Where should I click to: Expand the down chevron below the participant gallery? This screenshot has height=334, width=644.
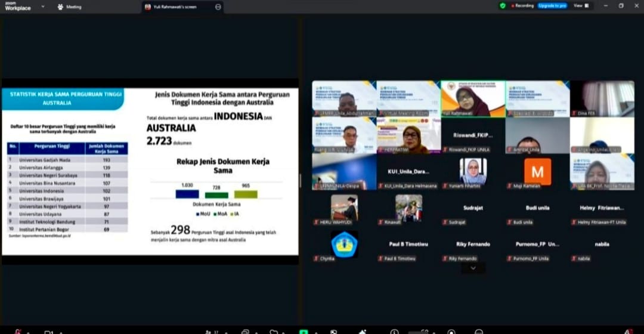point(473,268)
